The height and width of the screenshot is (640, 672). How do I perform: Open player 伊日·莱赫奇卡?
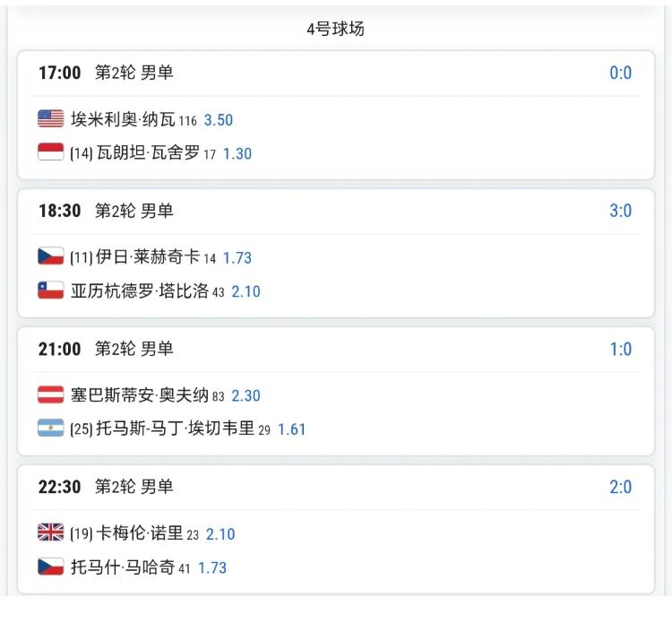148,256
